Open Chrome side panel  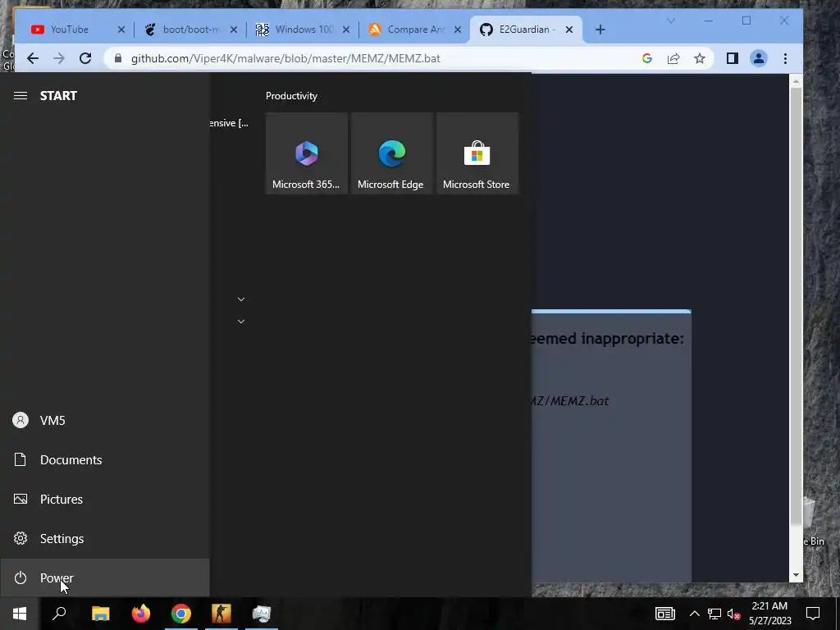click(733, 58)
